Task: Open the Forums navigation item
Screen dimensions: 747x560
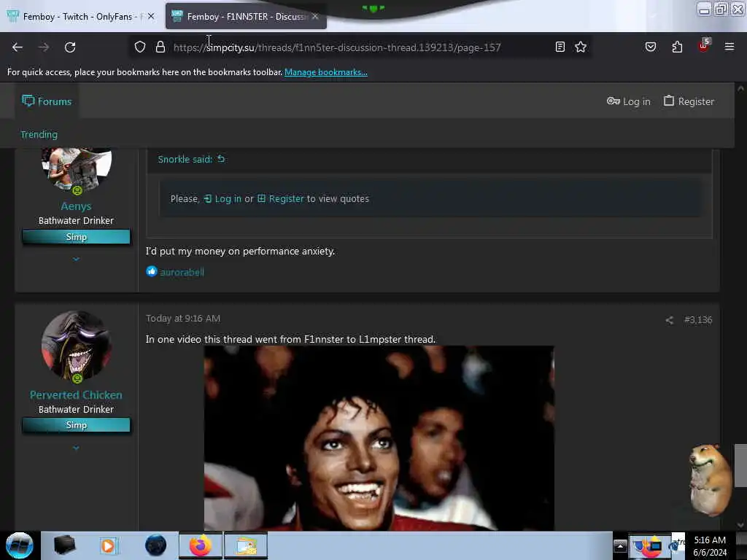Action: coord(47,101)
